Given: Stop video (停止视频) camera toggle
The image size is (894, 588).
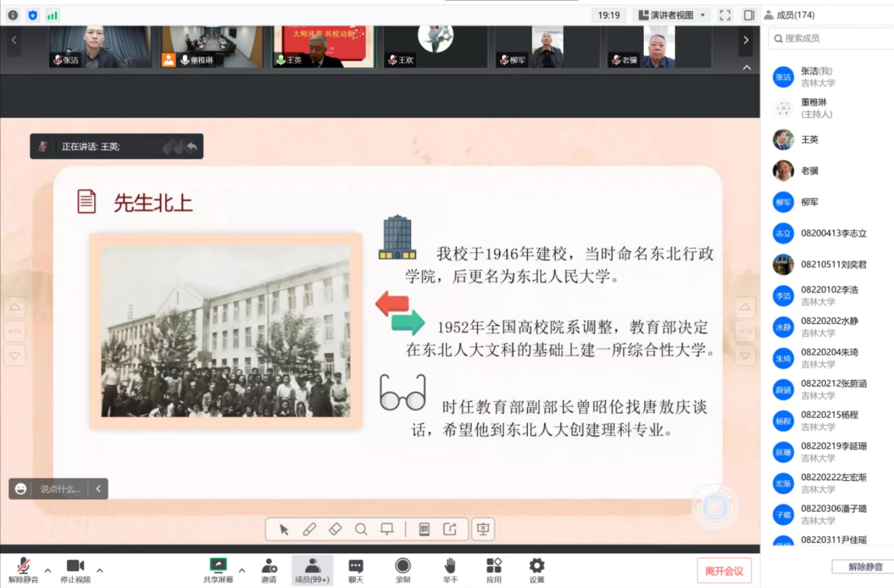Looking at the screenshot, I should tap(75, 570).
